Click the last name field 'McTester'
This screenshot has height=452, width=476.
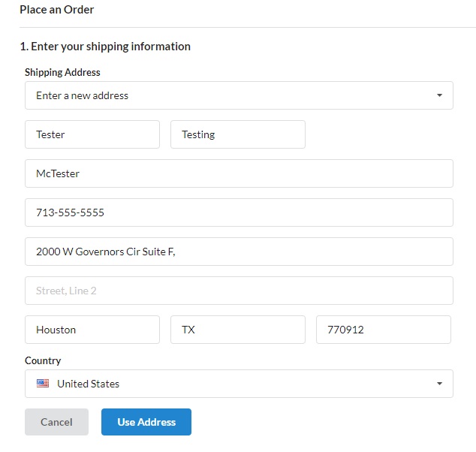point(238,173)
